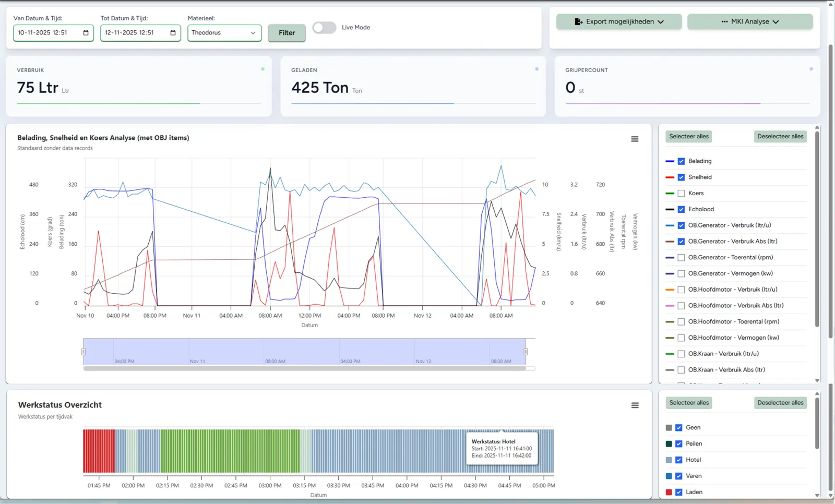Image resolution: width=835 pixels, height=504 pixels.
Task: Toggle the Live Mode switch
Action: pyautogui.click(x=324, y=28)
